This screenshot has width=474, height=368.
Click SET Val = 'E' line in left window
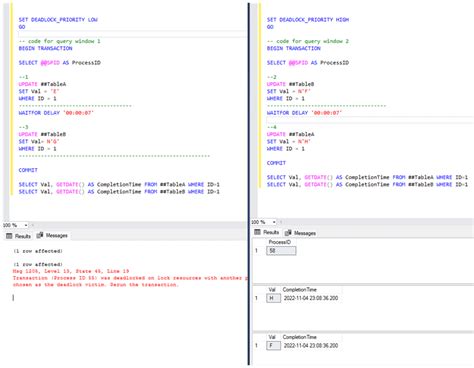39,91
